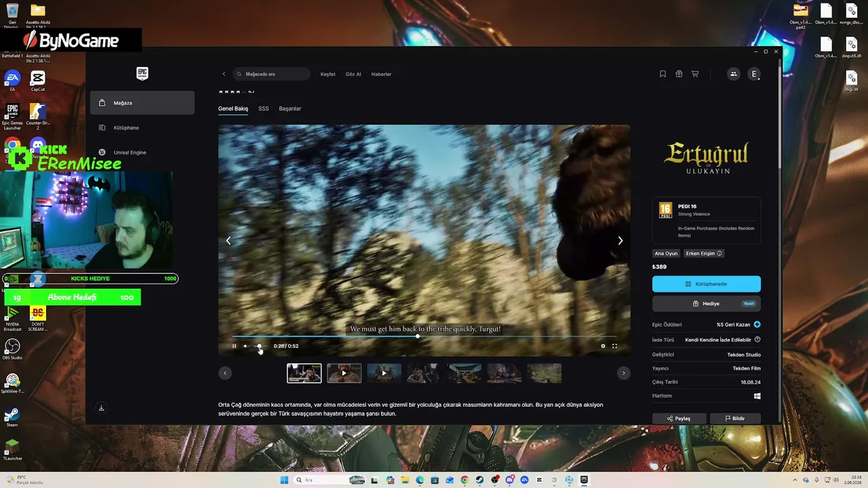Viewport: 868px width, 488px height.
Task: Click the Epic Rewards plus icon
Action: point(757,325)
